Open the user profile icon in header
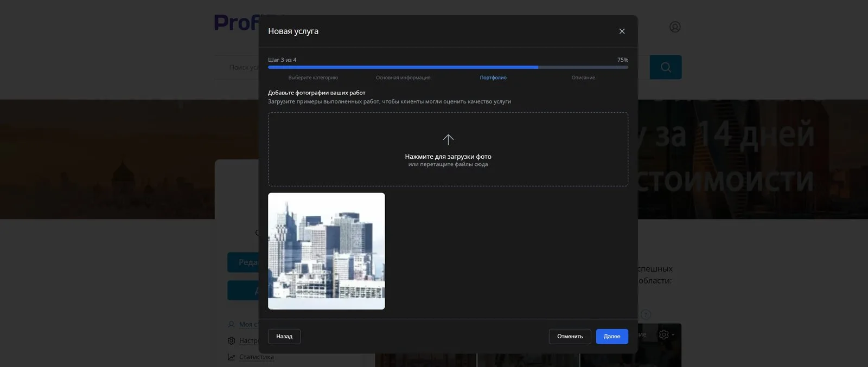This screenshot has height=367, width=868. (x=675, y=27)
